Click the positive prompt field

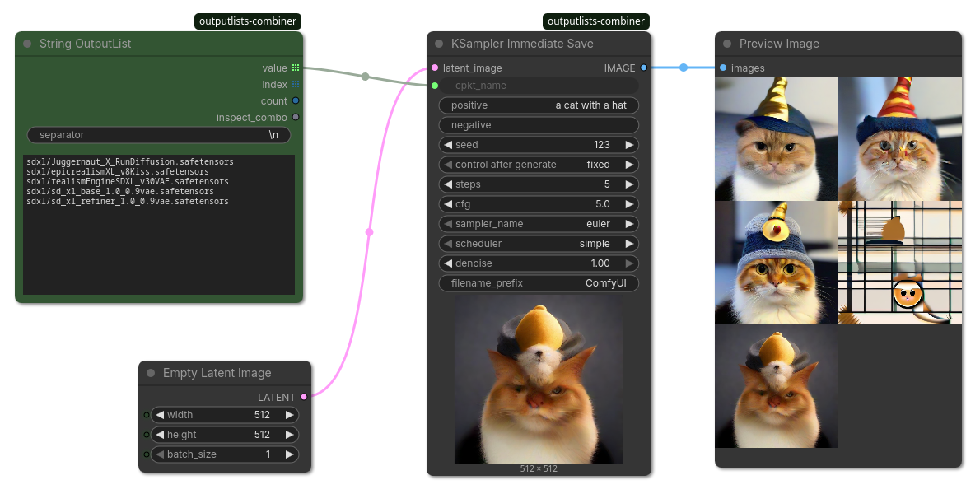[x=539, y=105]
